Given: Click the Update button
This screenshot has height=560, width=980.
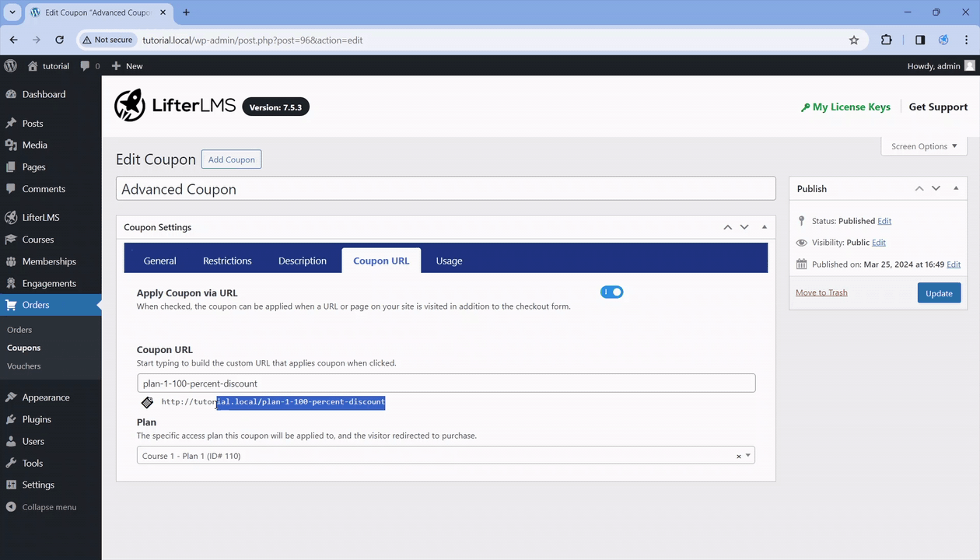Looking at the screenshot, I should click(x=939, y=293).
